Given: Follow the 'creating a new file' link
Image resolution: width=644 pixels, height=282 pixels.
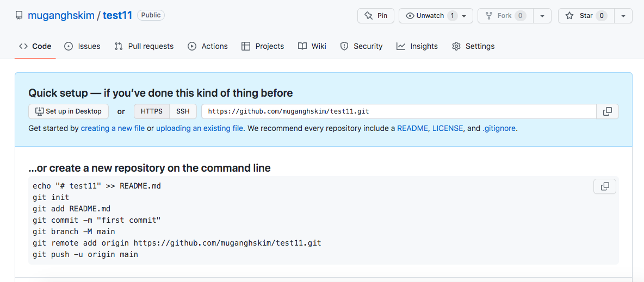Looking at the screenshot, I should (x=113, y=128).
